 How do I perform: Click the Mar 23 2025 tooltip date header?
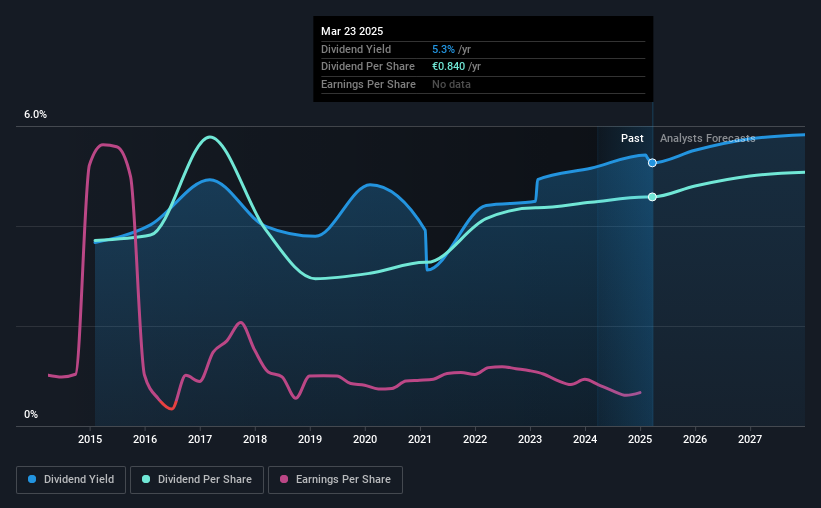tap(352, 31)
